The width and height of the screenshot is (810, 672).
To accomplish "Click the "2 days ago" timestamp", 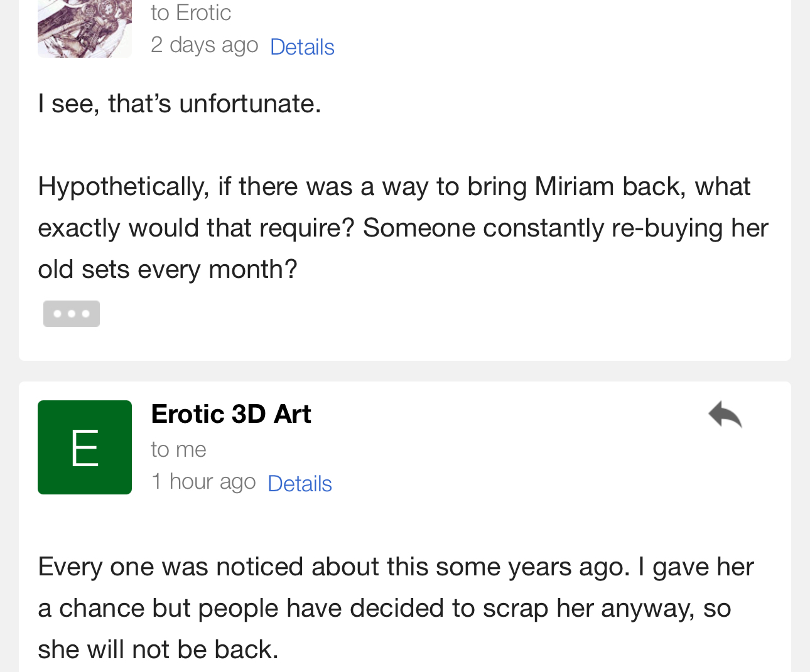I will (x=204, y=45).
